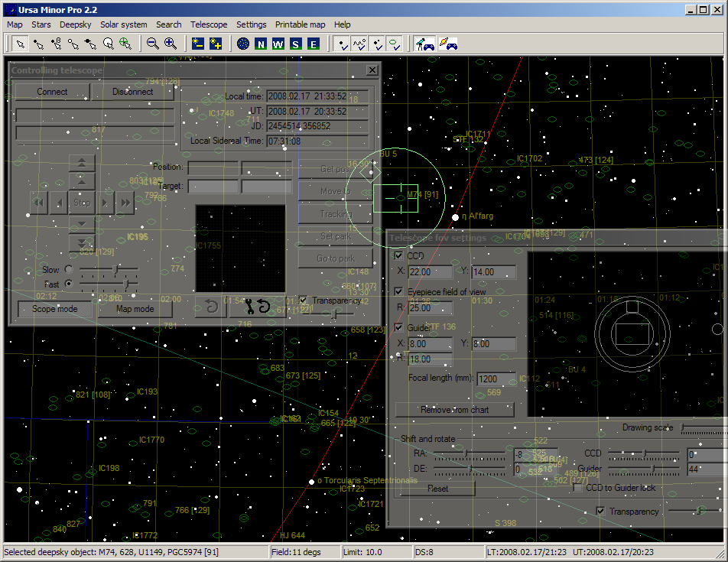Uncheck the CCD checkbox

(x=398, y=256)
